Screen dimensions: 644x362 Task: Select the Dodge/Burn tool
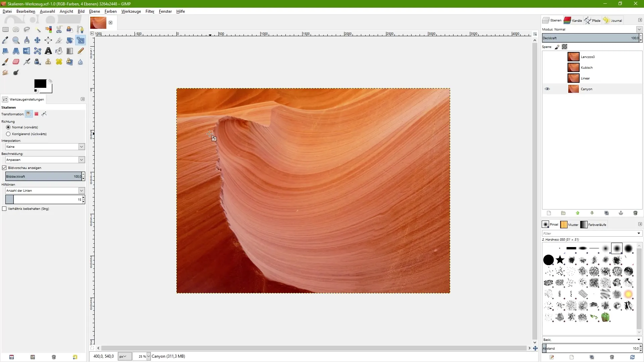16,72
